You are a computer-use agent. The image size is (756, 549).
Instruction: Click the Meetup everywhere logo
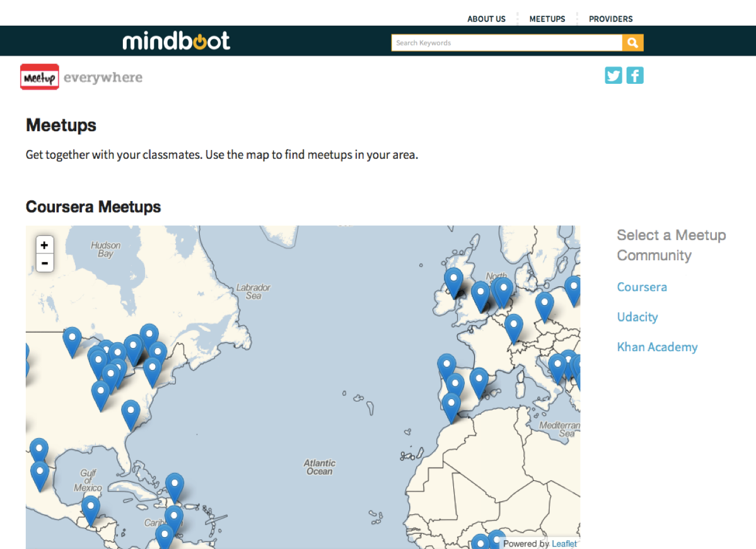point(81,78)
